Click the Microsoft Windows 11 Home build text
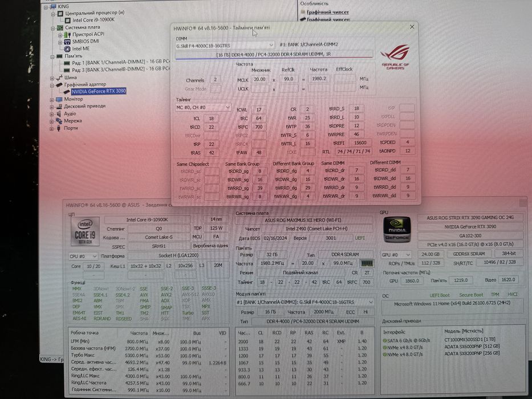 452,303
